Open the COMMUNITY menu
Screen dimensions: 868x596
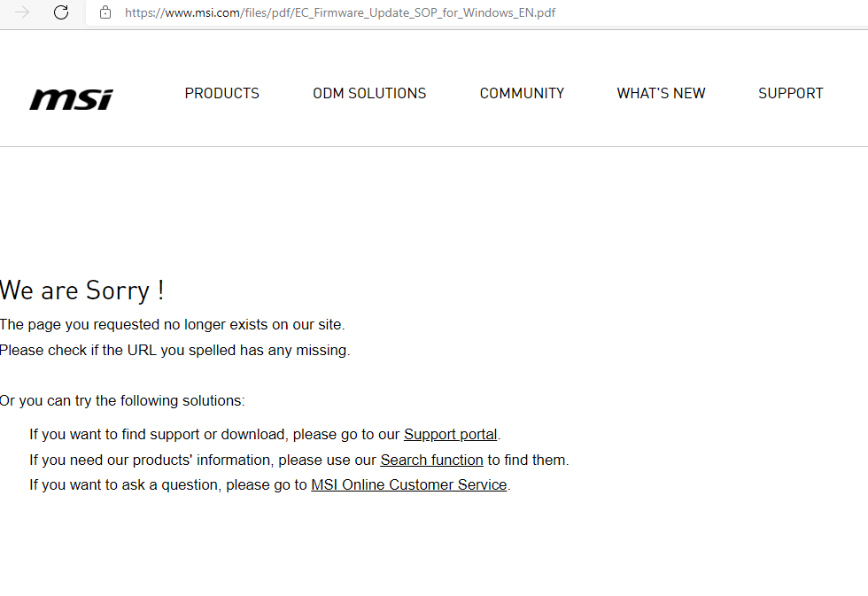522,93
